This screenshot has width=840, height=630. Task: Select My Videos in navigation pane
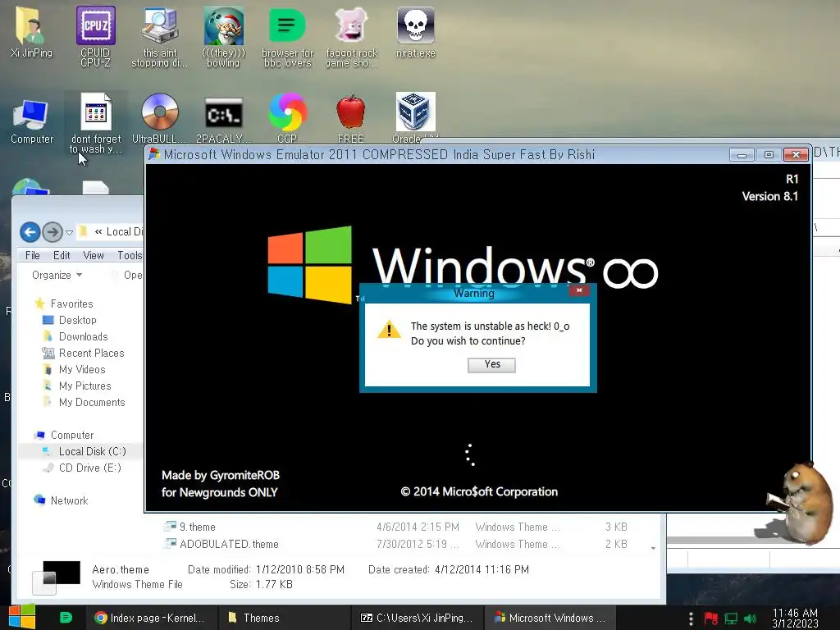click(74, 370)
